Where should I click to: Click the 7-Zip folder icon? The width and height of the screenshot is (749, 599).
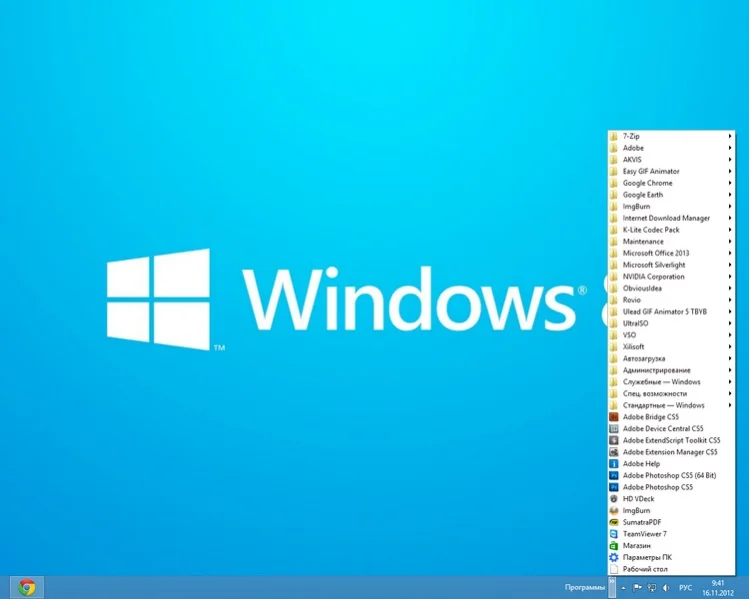614,136
